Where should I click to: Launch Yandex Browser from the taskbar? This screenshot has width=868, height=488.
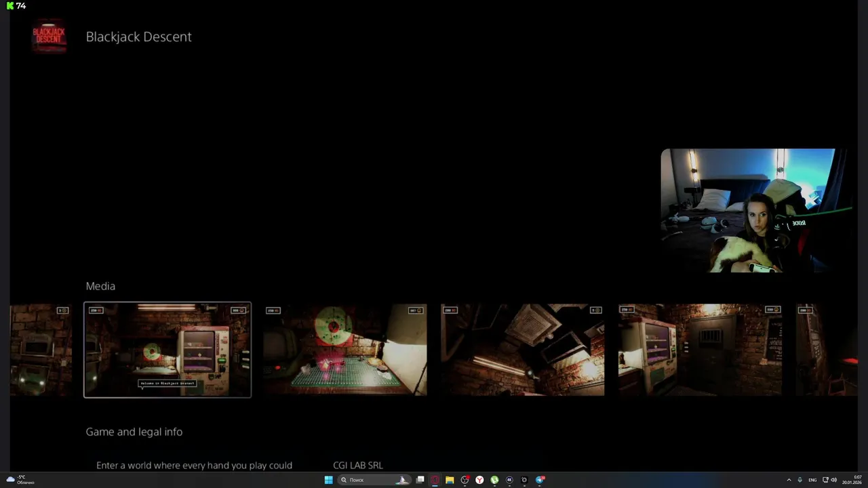[479, 480]
